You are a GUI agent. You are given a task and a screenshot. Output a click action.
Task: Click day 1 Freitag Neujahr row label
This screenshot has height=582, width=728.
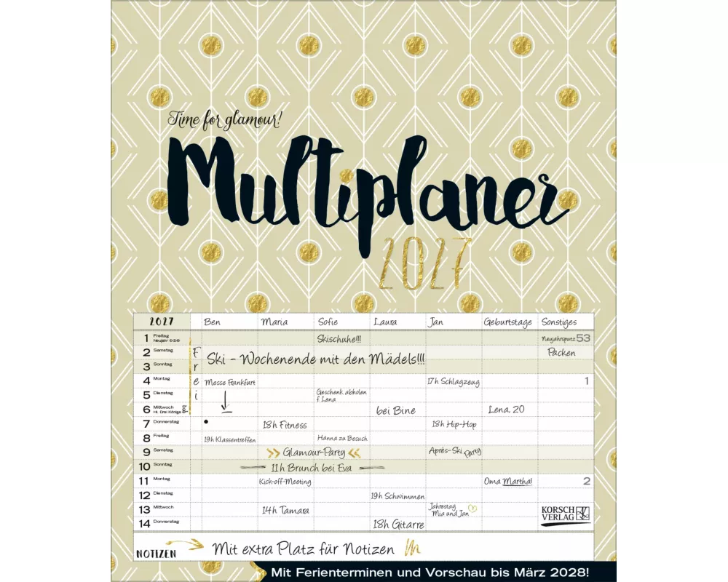(162, 338)
